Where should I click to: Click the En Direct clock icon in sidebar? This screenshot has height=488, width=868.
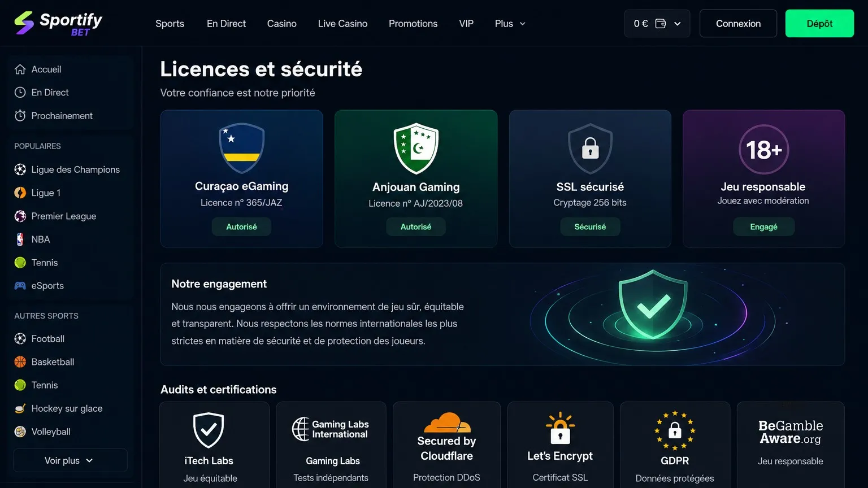(20, 93)
